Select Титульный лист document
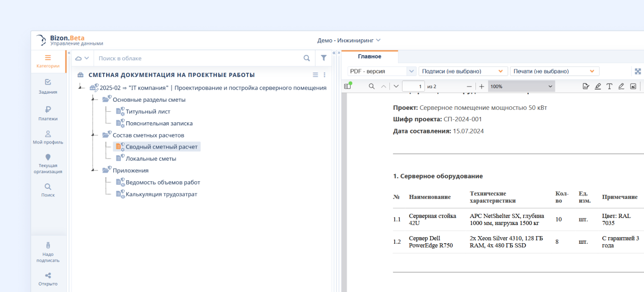Viewport: 644px width, 292px height. pyautogui.click(x=148, y=111)
